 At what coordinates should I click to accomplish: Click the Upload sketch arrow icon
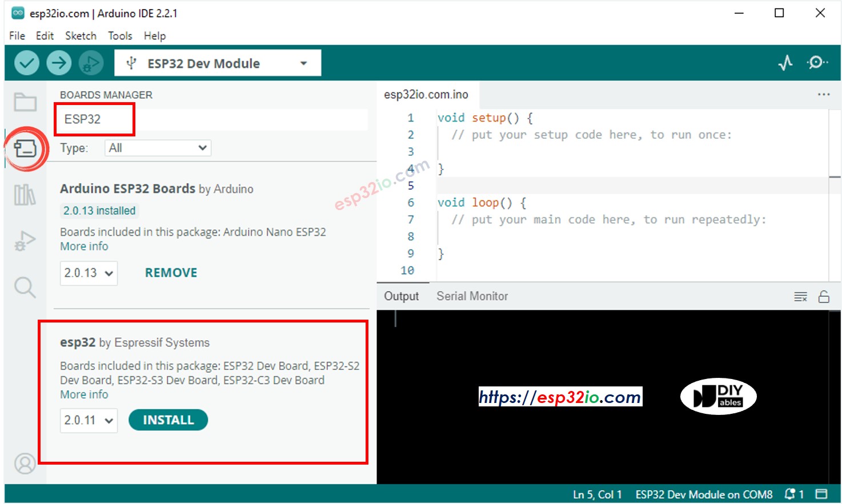click(x=59, y=63)
